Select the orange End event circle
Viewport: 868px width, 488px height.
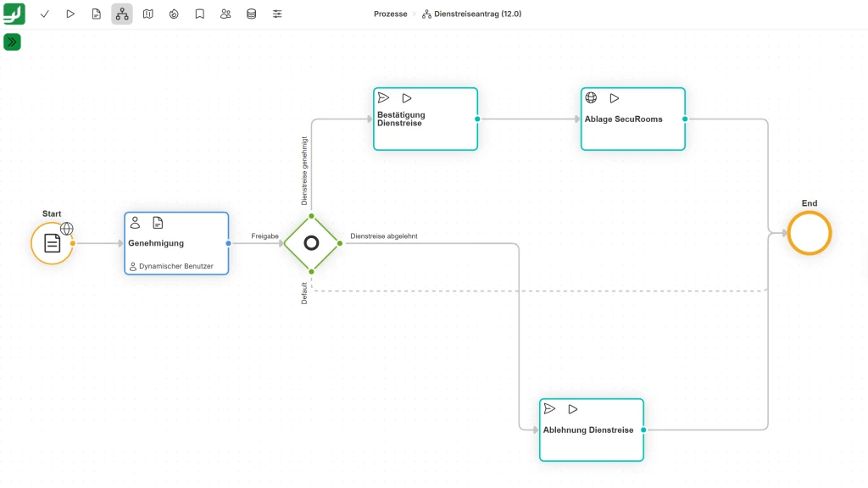[810, 232]
